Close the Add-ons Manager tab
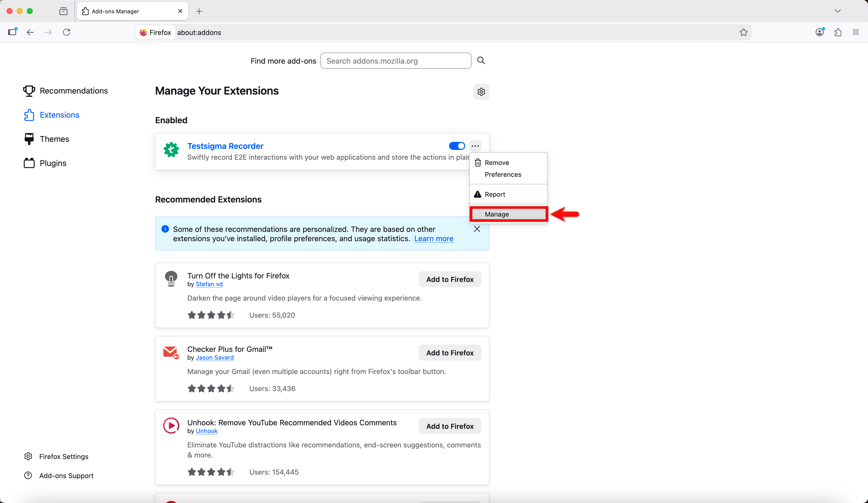868x503 pixels. coord(180,11)
